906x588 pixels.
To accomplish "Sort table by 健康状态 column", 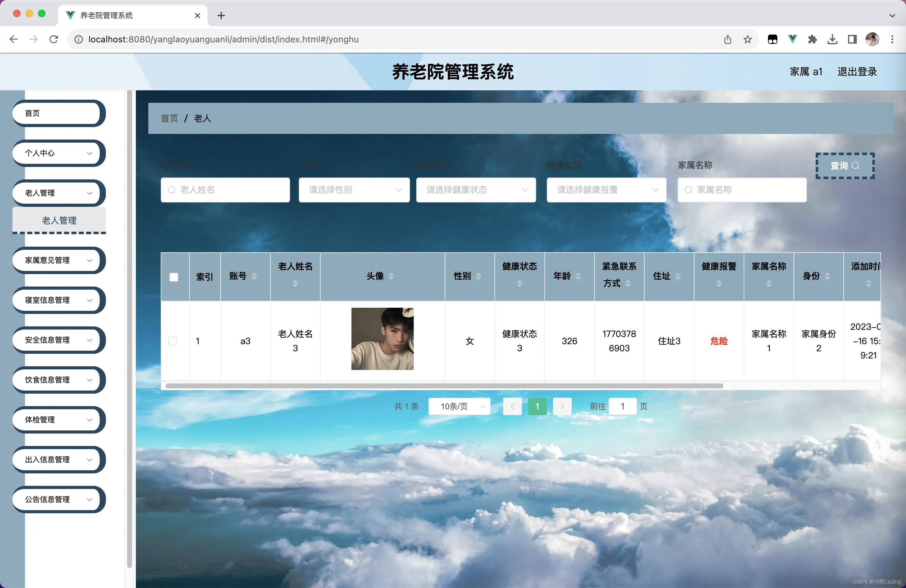I will (519, 283).
